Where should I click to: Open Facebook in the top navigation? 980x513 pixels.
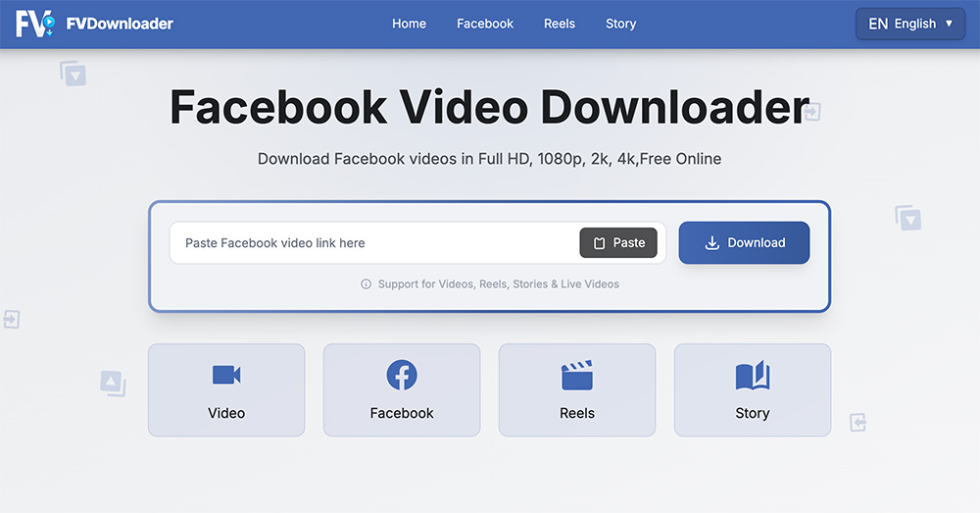[485, 24]
